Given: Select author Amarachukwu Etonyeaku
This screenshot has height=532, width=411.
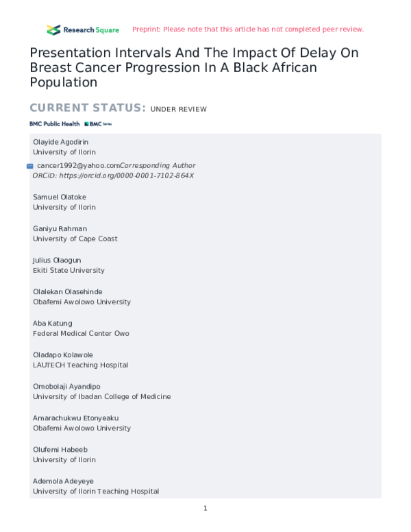Looking at the screenshot, I should point(76,418).
